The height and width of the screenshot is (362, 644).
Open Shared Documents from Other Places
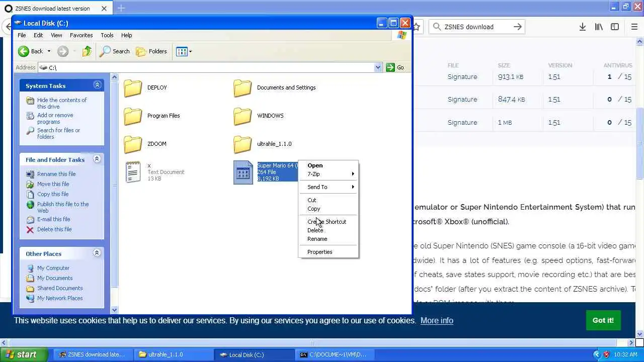[x=59, y=288]
